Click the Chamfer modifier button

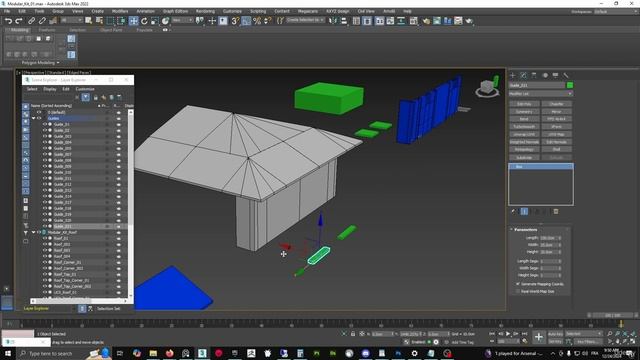556,104
